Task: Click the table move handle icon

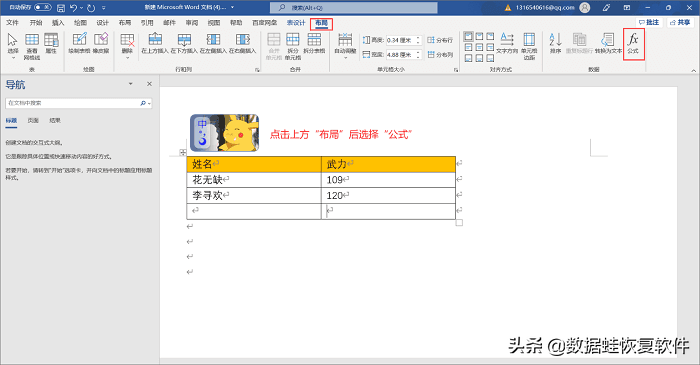Action: [x=183, y=153]
